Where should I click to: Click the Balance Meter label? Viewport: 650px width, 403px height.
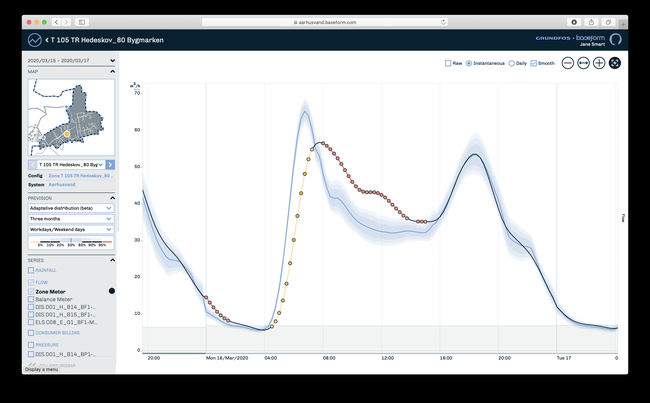[x=54, y=299]
